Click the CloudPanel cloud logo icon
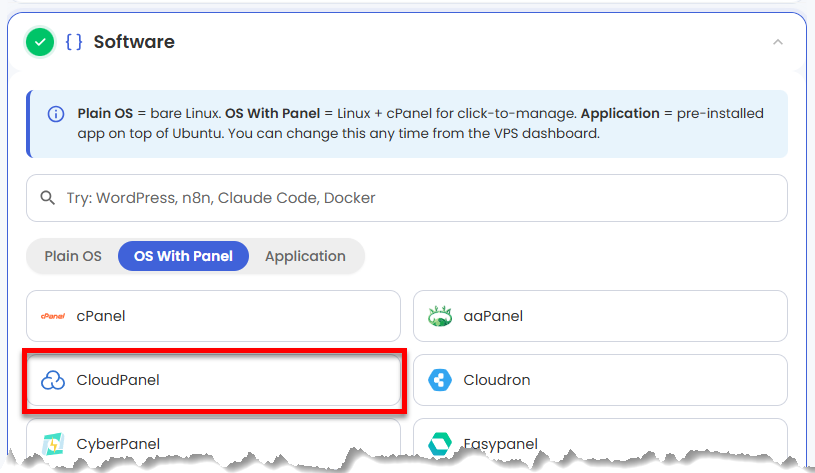The image size is (815, 473). point(53,380)
